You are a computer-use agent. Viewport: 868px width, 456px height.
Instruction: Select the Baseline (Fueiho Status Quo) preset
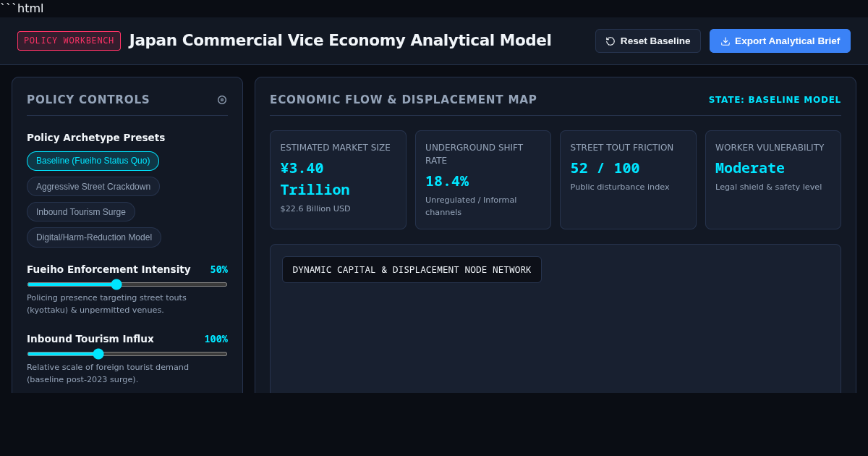tap(93, 161)
